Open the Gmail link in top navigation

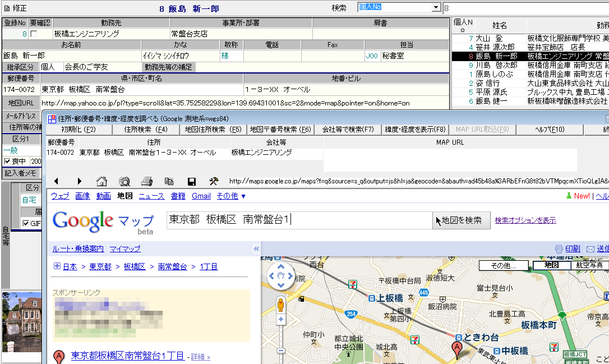201,196
